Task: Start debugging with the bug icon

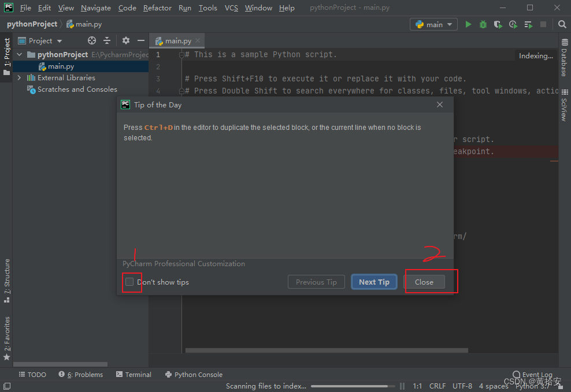Action: click(x=483, y=24)
